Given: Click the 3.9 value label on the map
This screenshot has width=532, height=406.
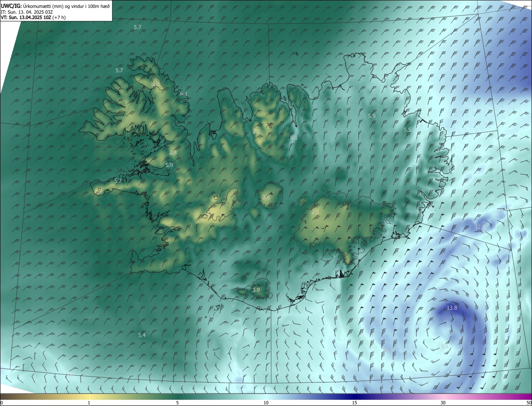Looking at the screenshot, I should coord(256,290).
